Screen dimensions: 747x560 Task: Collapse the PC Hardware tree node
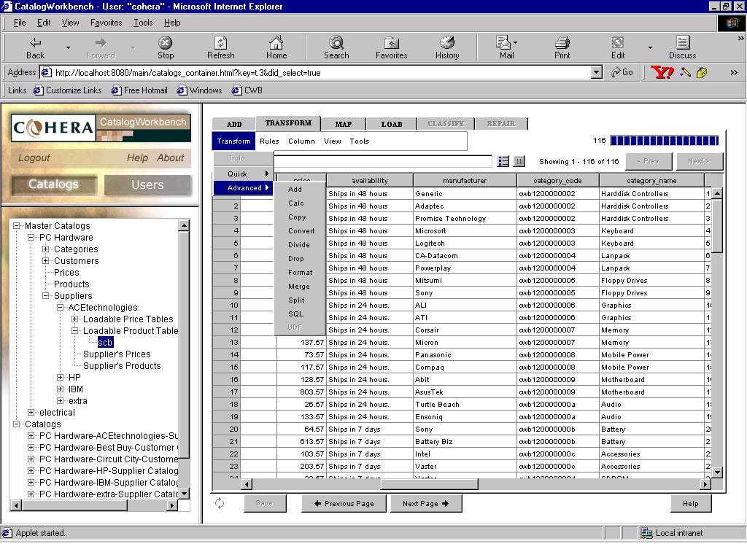(x=31, y=237)
